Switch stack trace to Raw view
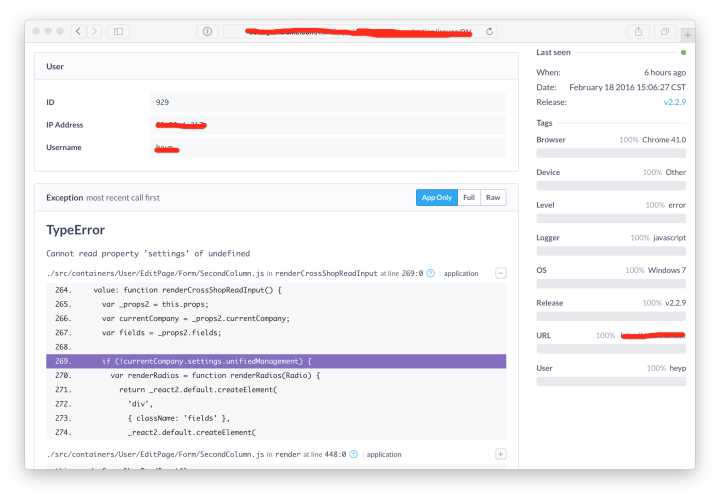Viewport: 720px width, 499px height. tap(493, 197)
